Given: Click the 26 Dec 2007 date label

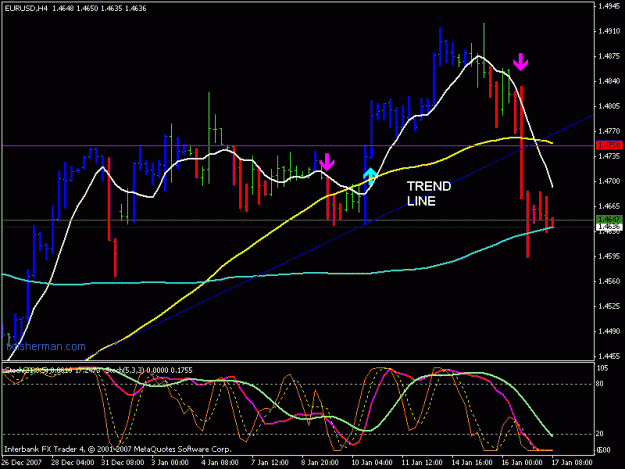Looking at the screenshot, I should (22, 463).
